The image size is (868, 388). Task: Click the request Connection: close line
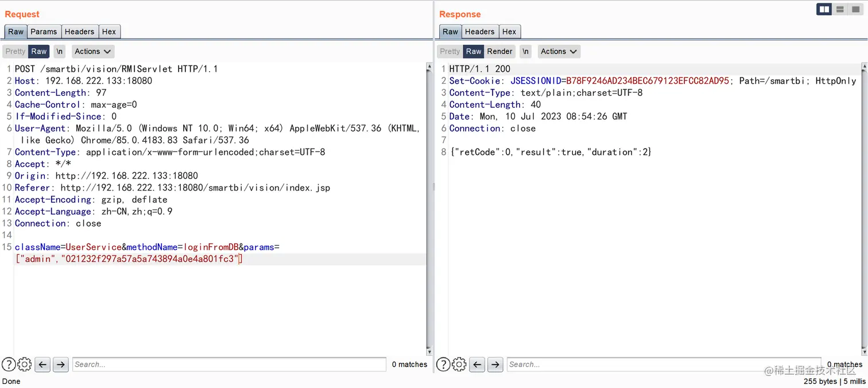58,223
